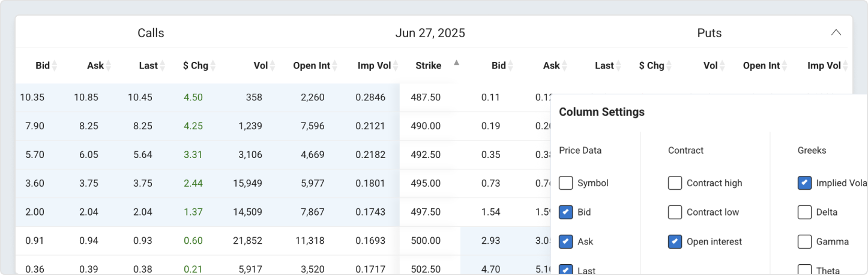Sort calls by Imp Vol arrows

point(396,66)
